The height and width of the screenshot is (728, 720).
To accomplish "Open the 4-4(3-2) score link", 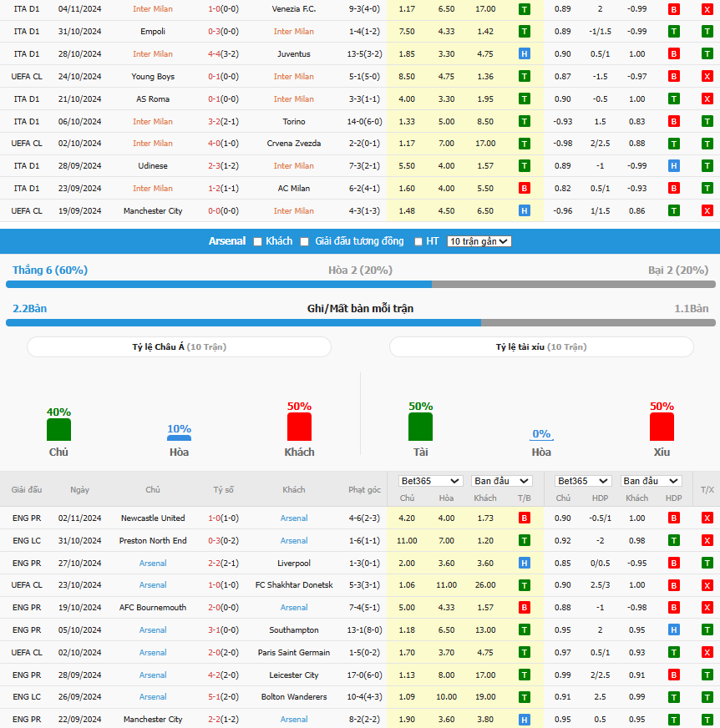I will 223,54.
